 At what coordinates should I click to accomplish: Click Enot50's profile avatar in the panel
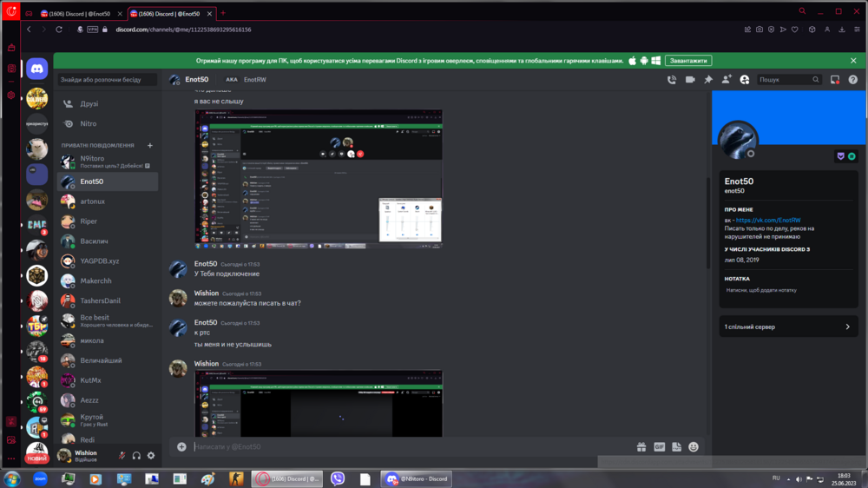737,140
